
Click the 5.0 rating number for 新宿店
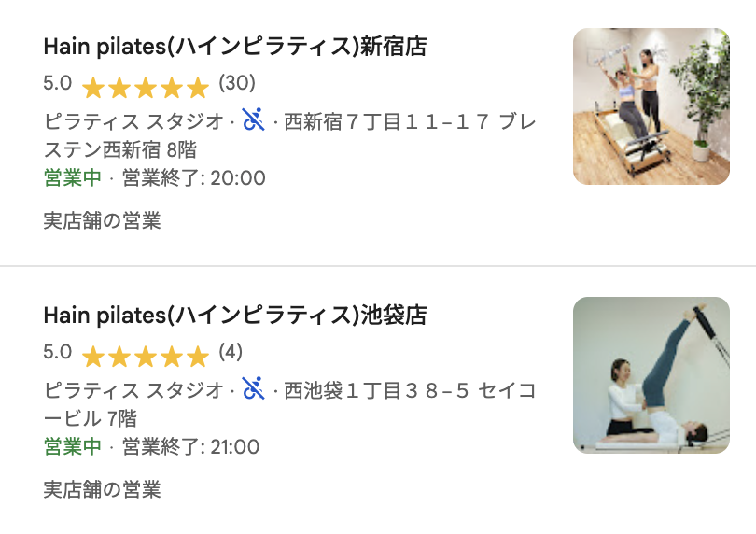click(x=58, y=83)
